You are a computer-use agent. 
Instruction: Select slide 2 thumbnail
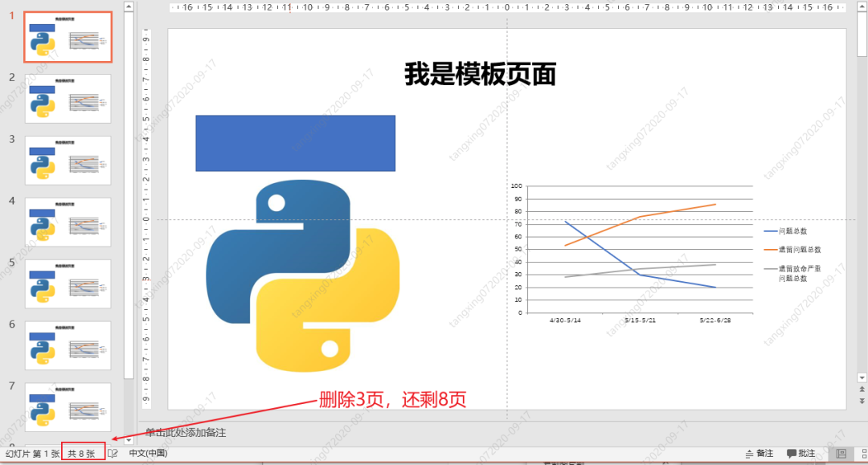pos(68,99)
